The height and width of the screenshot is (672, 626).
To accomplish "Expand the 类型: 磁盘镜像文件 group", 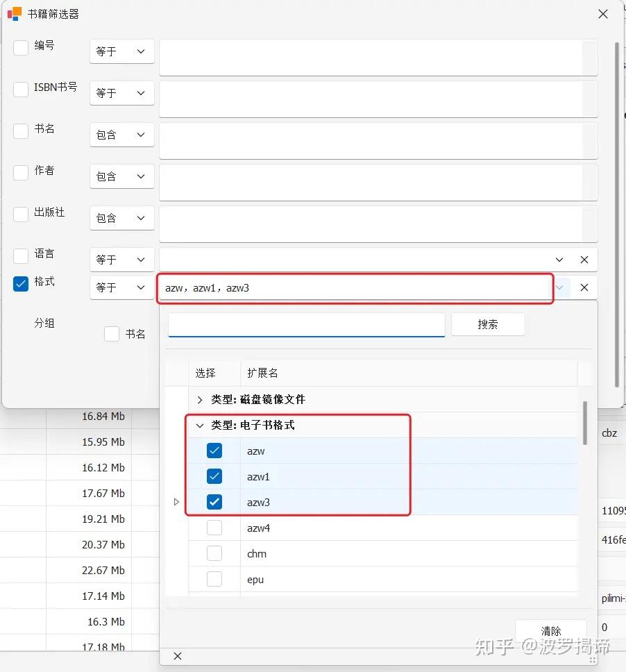I will [199, 400].
